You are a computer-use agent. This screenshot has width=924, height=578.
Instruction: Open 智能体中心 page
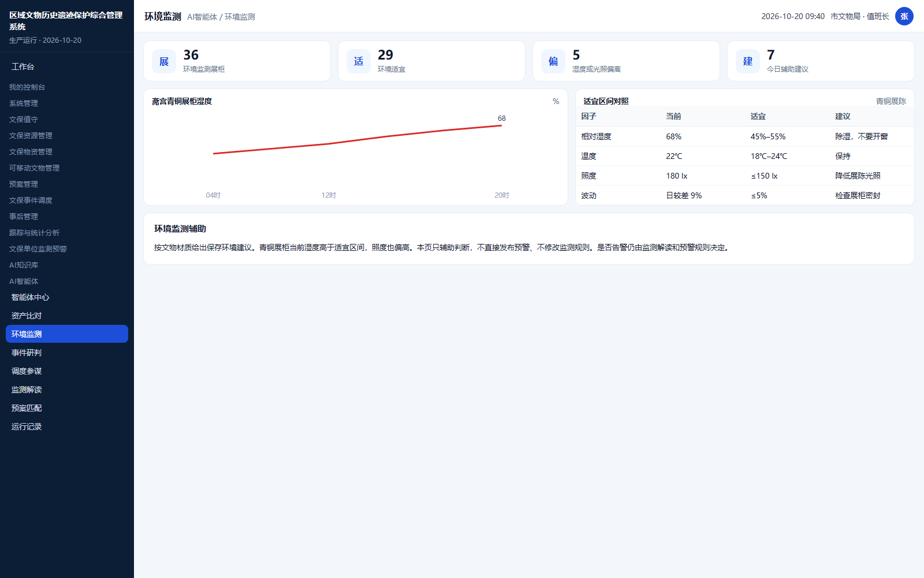pos(67,297)
